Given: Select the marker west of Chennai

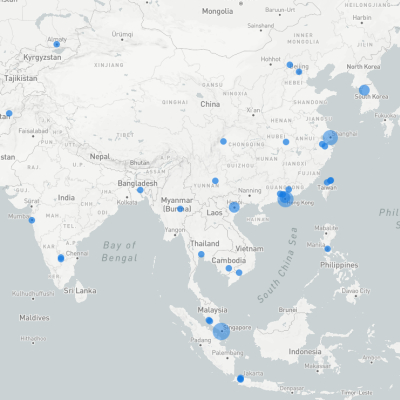Looking at the screenshot, I should [61, 258].
